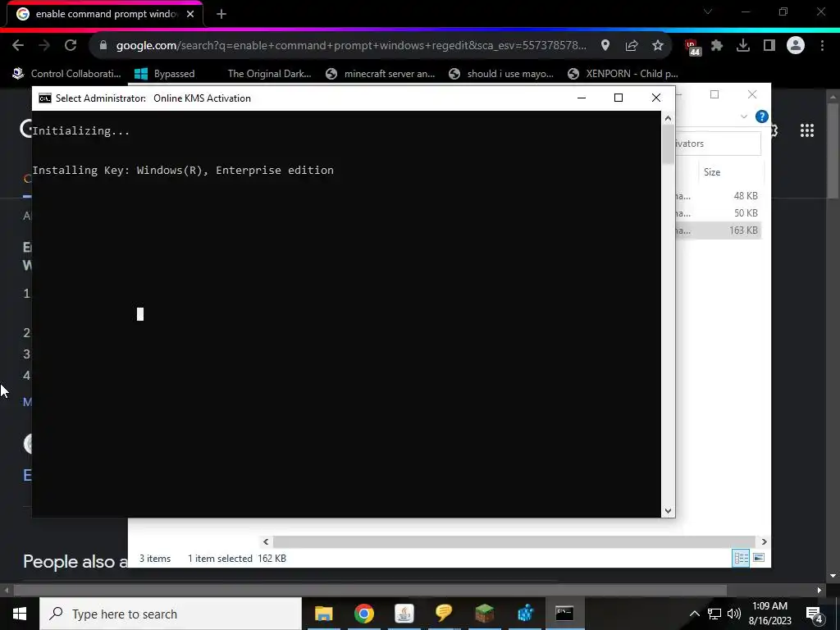Open the KMS Activation console system menu icon
Viewport: 840px width, 630px height.
45,98
